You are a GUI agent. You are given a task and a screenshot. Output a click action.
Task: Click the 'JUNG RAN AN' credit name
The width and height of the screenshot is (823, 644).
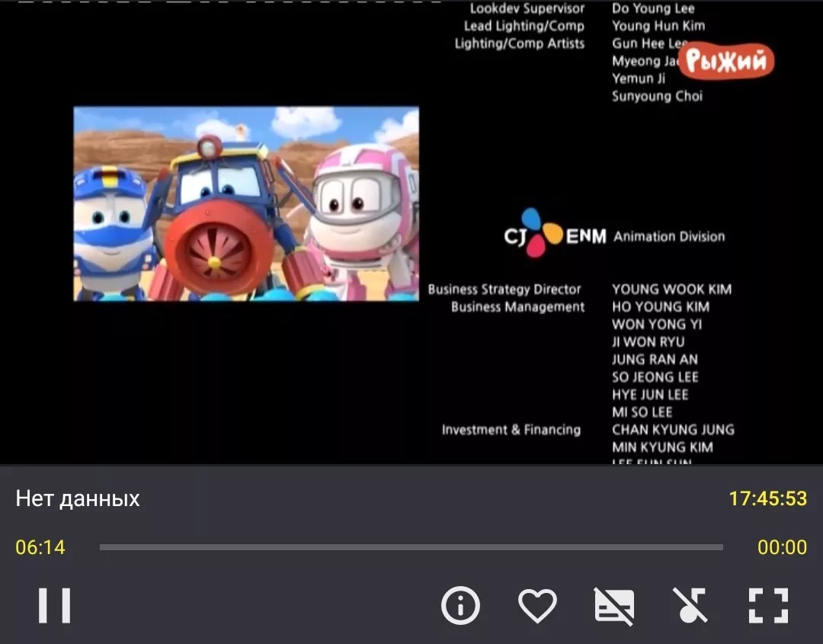655,360
